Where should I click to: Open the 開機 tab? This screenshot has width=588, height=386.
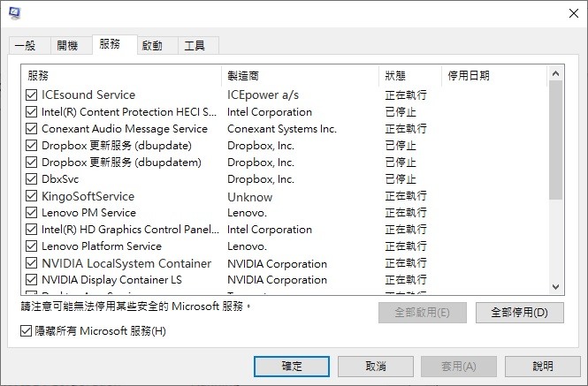[x=67, y=45]
